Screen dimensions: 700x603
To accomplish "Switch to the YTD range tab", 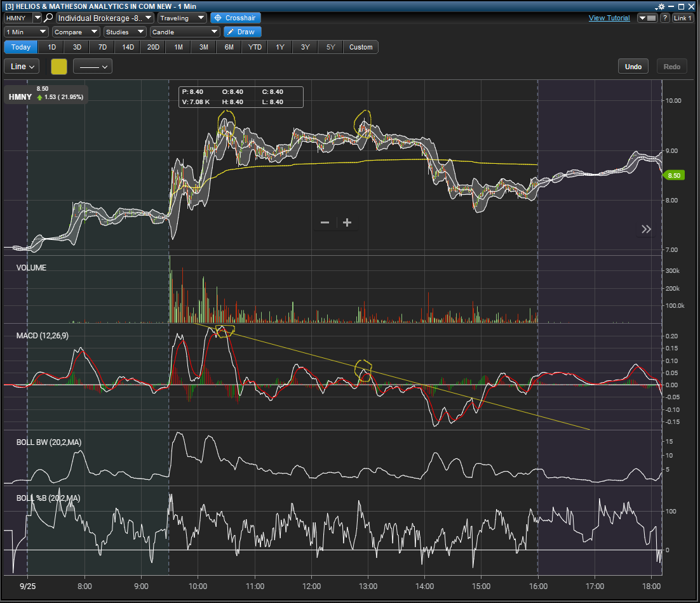I will 254,47.
